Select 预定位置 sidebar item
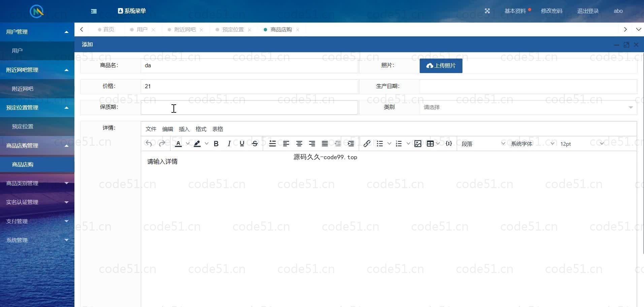 point(37,127)
